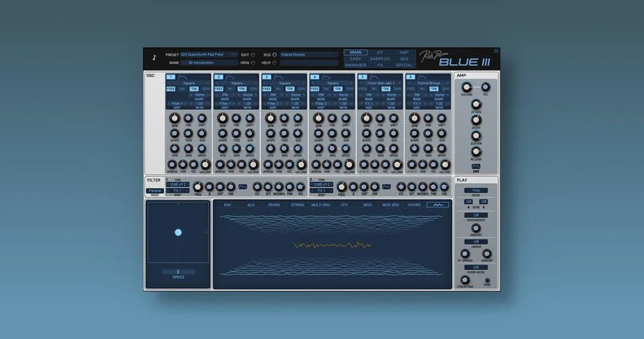Click the AMP Volume knob
644x339 pixels.
coord(466,87)
